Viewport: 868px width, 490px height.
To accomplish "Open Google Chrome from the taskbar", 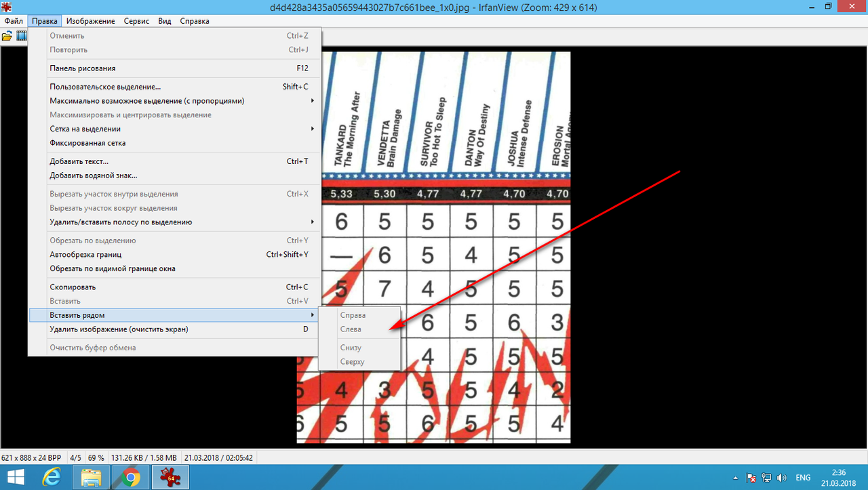I will (x=130, y=478).
